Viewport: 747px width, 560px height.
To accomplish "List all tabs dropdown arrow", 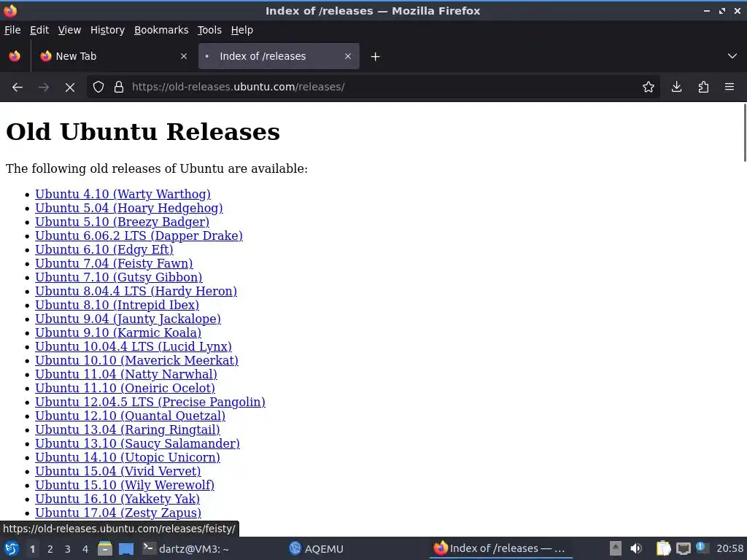I will (732, 56).
